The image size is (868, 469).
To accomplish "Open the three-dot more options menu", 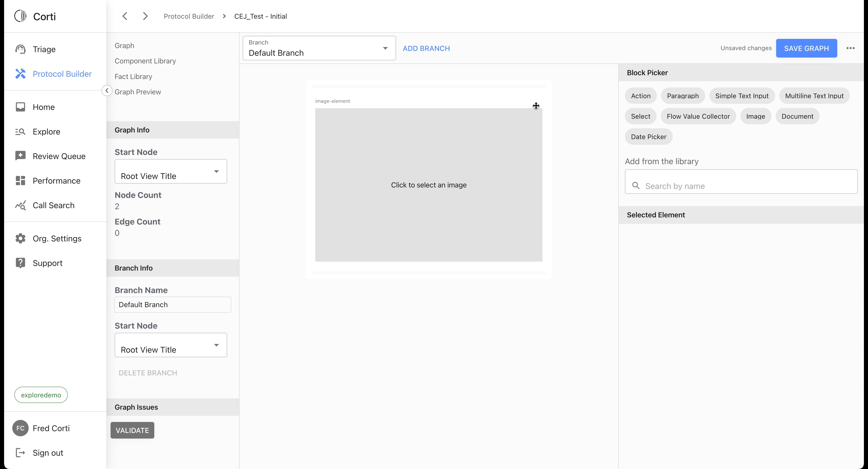I will point(850,48).
